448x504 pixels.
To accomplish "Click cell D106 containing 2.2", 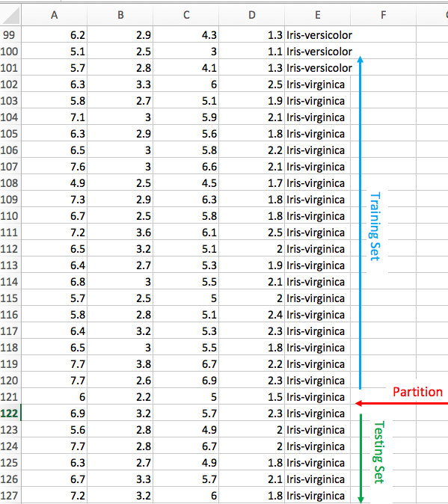I will tap(251, 150).
